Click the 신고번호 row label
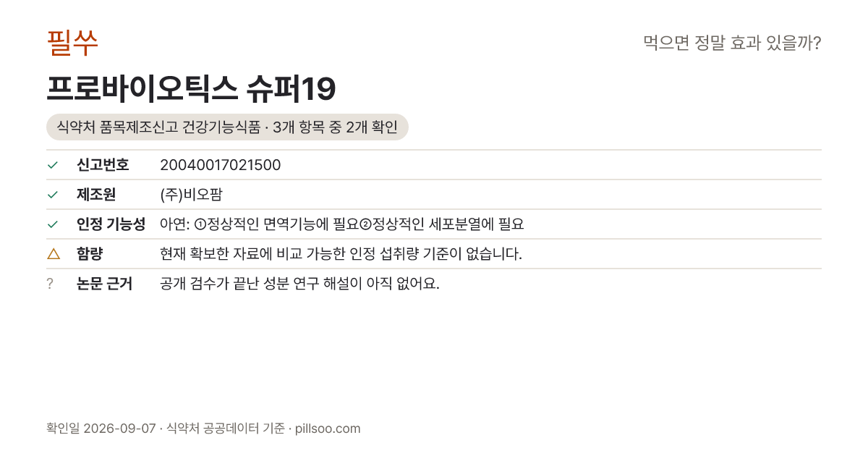The image size is (868, 456). coord(103,165)
